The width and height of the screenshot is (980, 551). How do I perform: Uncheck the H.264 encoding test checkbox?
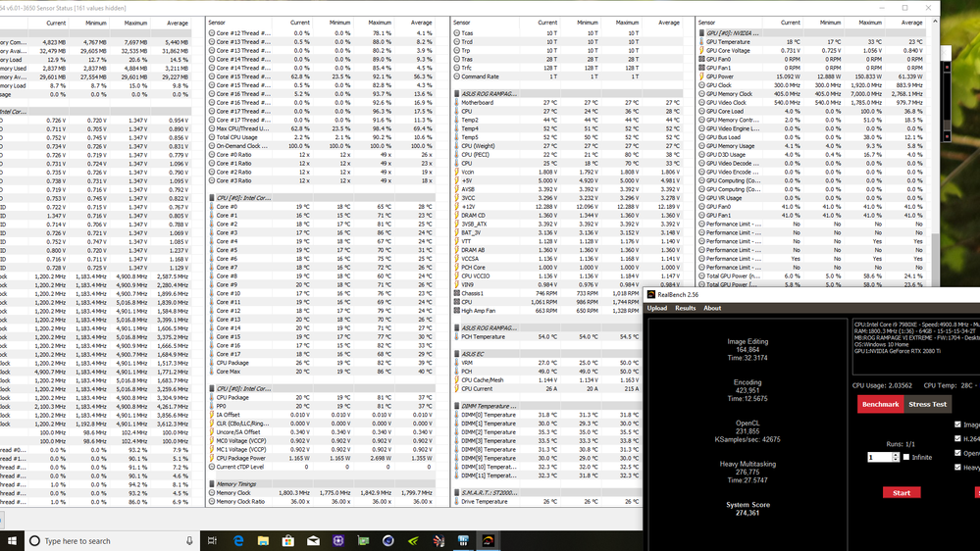(x=957, y=438)
